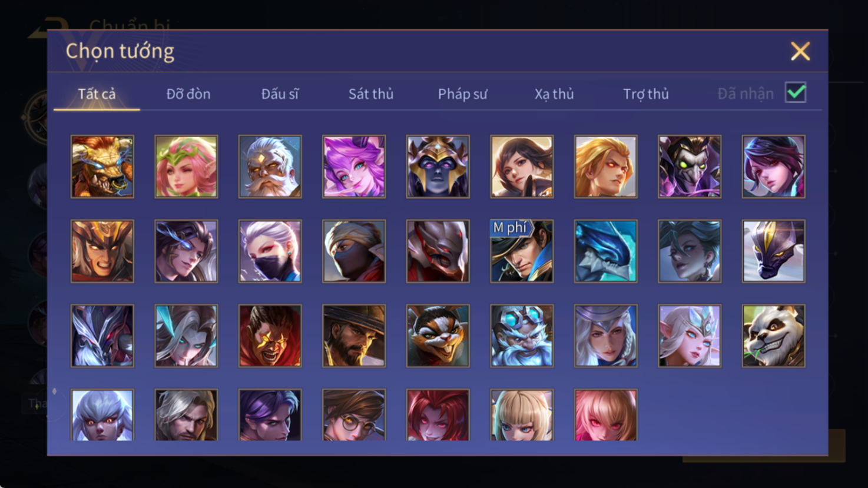Select the orange bull beast hero portrait
This screenshot has height=488, width=868.
102,167
